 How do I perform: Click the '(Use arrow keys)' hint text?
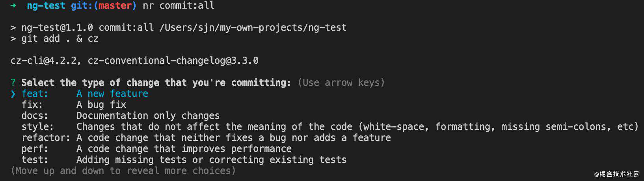[x=341, y=83]
